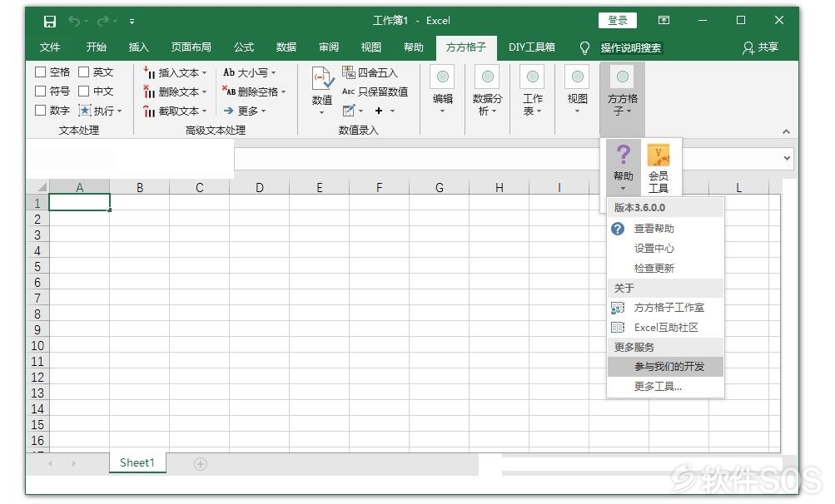Viewport: 835px width, 504px height.
Task: Enable the 数字 checkbox
Action: pyautogui.click(x=41, y=110)
